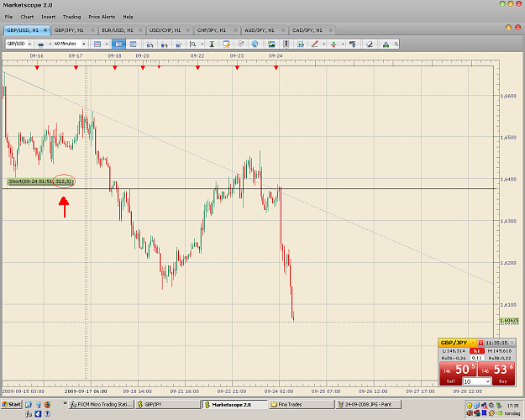Open the 60 Minutes timeframe dropdown

(84, 44)
